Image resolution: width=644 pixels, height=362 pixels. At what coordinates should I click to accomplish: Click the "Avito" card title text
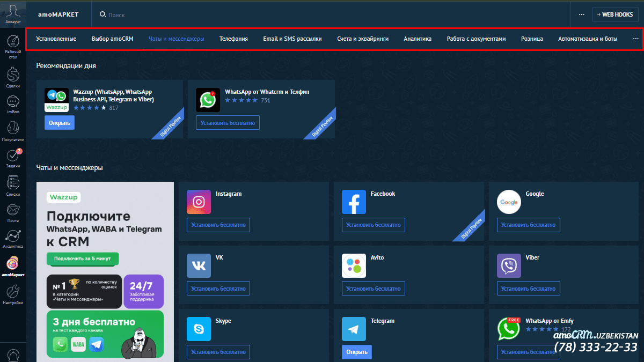pyautogui.click(x=378, y=257)
